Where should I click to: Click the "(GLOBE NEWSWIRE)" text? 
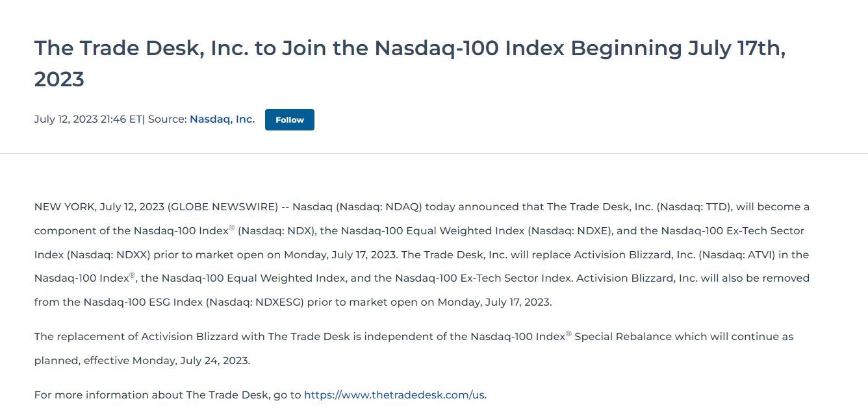tap(223, 207)
